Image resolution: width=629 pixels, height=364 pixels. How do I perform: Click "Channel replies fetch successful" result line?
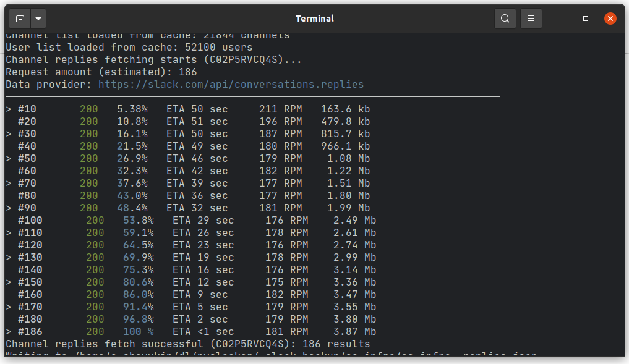[x=188, y=344]
